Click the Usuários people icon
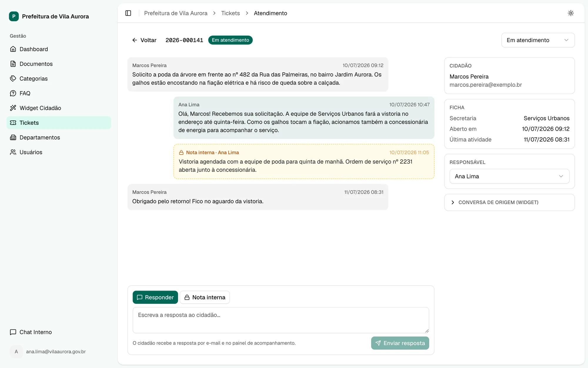 point(13,152)
